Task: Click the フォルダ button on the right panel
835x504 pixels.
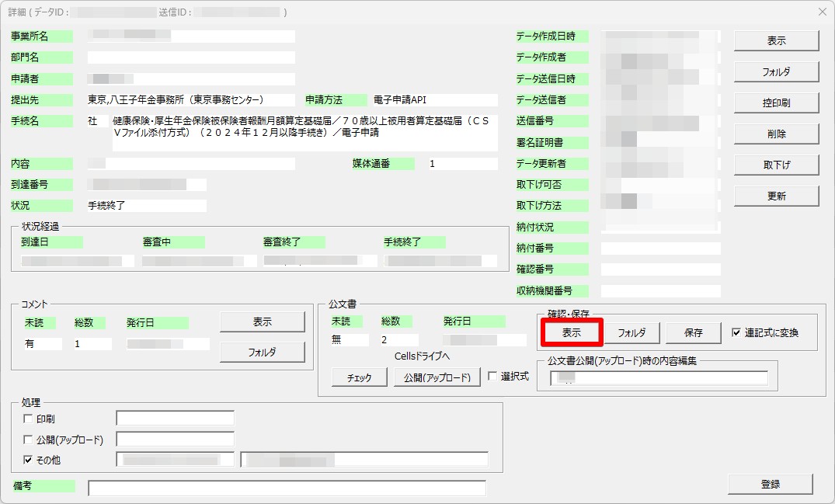Action: (x=776, y=71)
